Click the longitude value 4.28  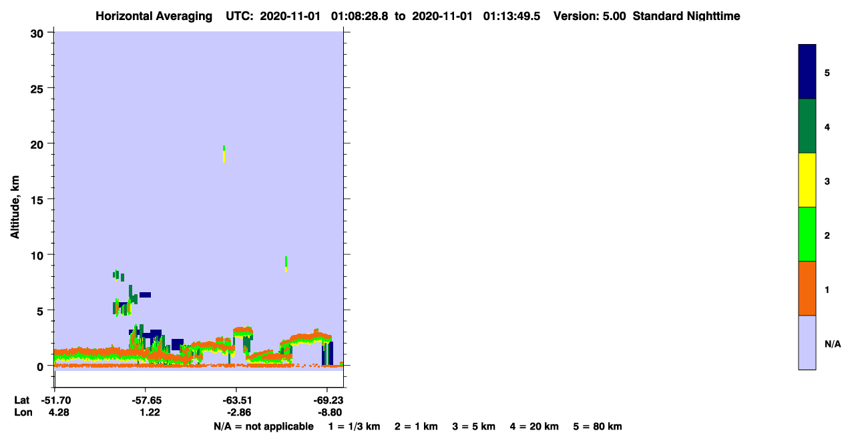point(59,412)
